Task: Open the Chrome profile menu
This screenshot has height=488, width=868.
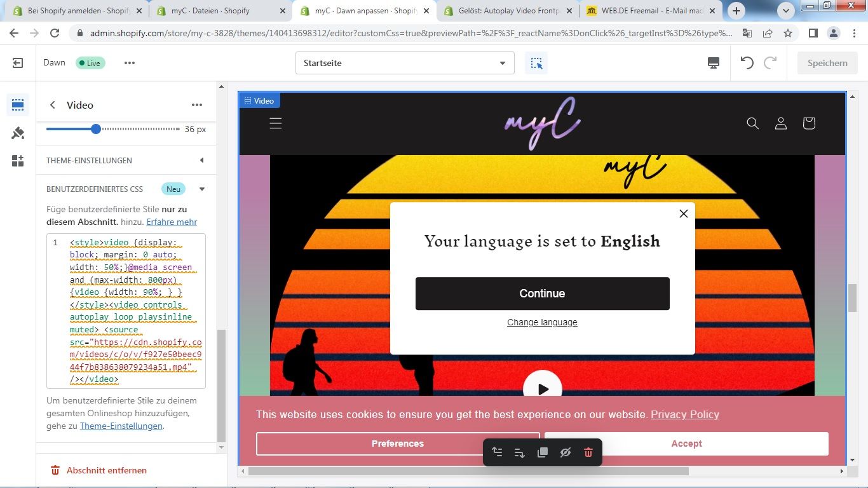Action: coord(833,34)
